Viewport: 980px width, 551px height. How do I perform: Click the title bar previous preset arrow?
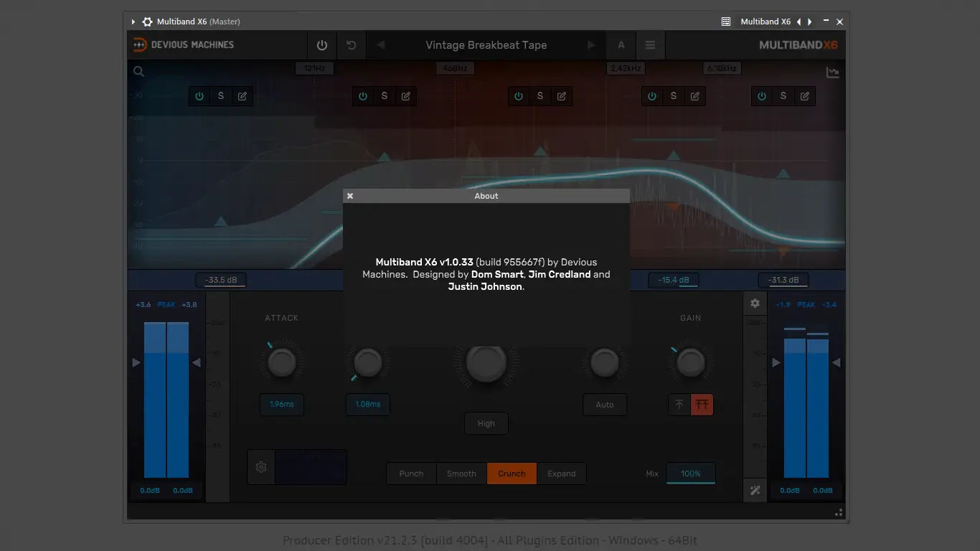799,22
